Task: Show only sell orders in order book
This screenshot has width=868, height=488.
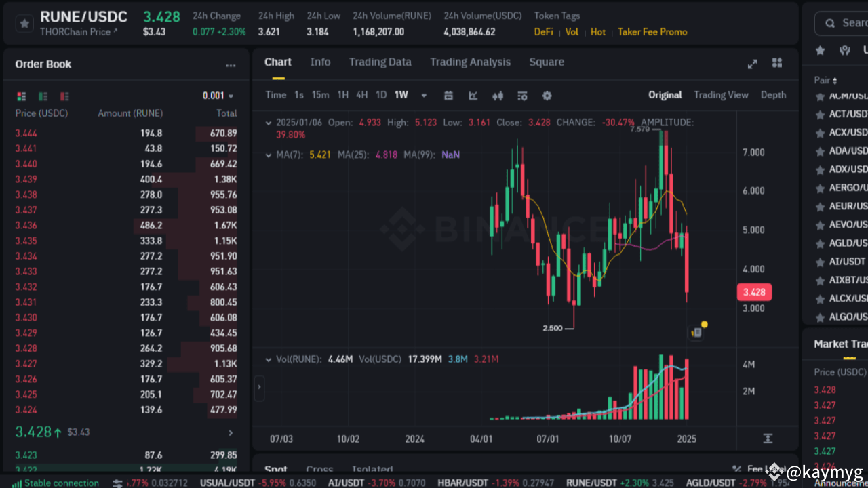Action: [64, 96]
